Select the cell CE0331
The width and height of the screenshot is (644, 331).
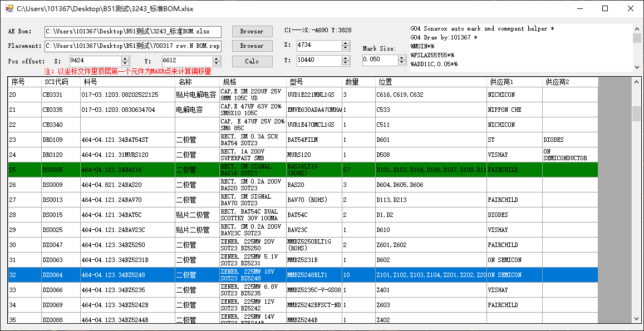(x=61, y=95)
